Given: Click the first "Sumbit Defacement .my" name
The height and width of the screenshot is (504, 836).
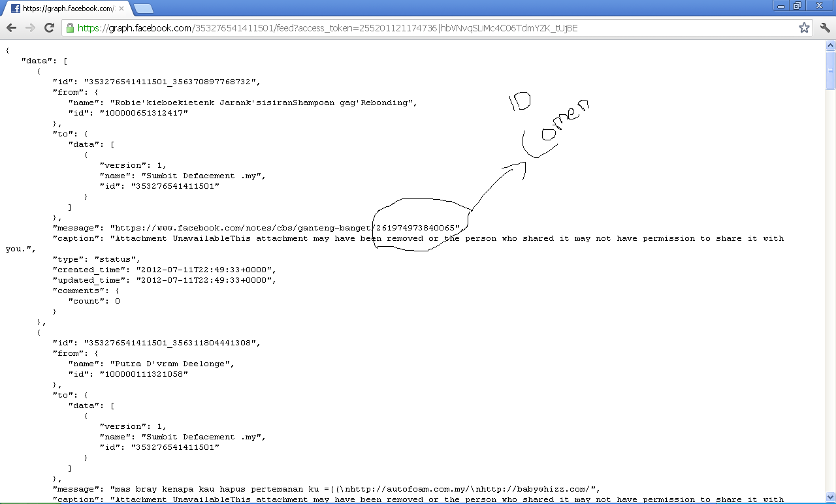Looking at the screenshot, I should (x=203, y=176).
